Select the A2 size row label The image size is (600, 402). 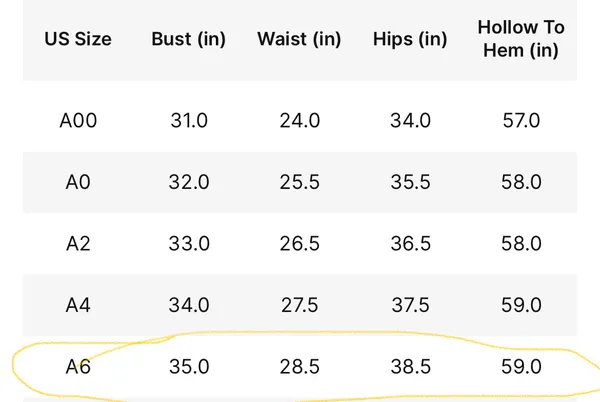(78, 244)
